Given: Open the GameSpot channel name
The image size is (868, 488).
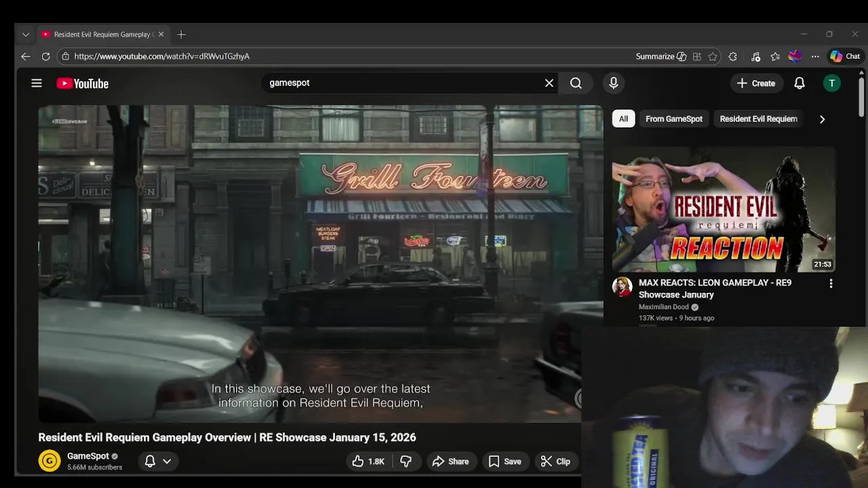Looking at the screenshot, I should click(x=88, y=456).
